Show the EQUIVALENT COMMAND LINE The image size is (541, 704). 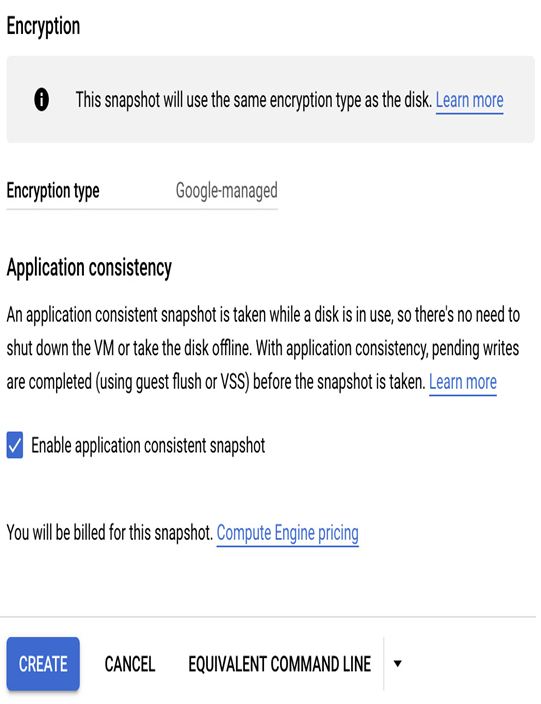(280, 664)
